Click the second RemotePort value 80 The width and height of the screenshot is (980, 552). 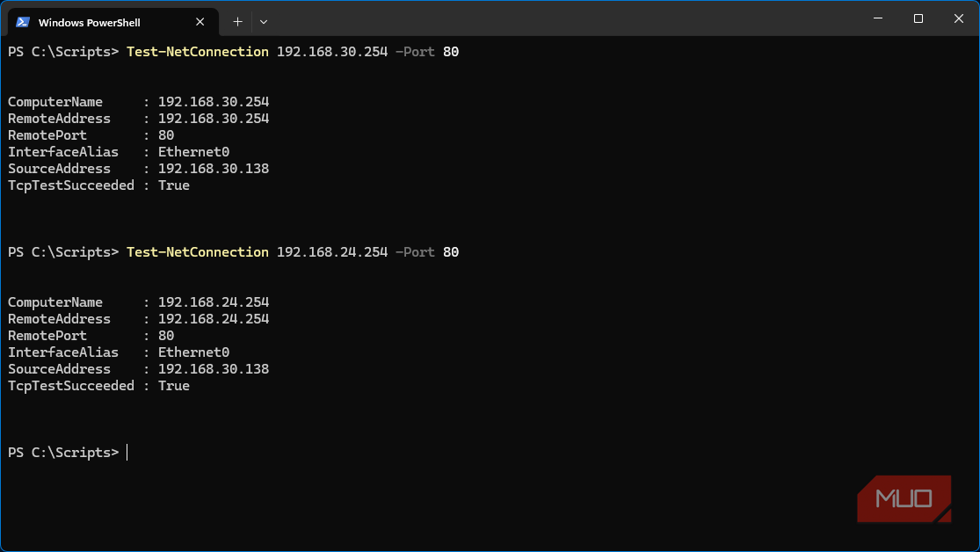[166, 336]
